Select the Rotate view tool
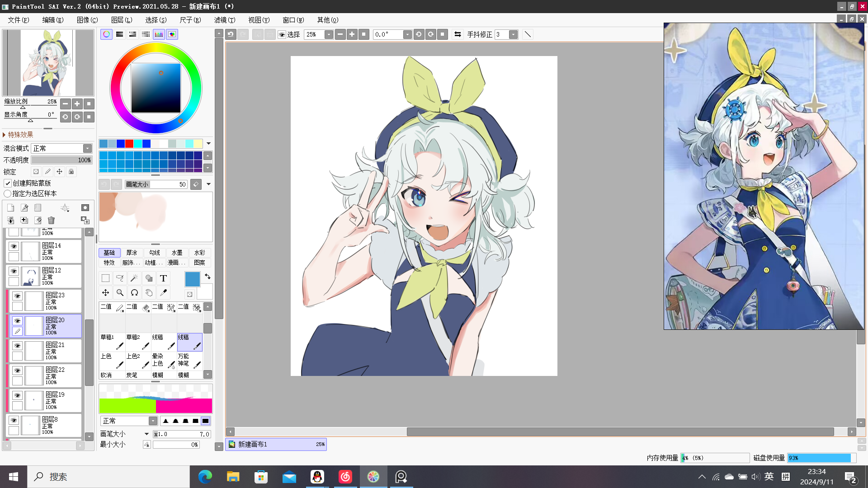 pyautogui.click(x=134, y=293)
